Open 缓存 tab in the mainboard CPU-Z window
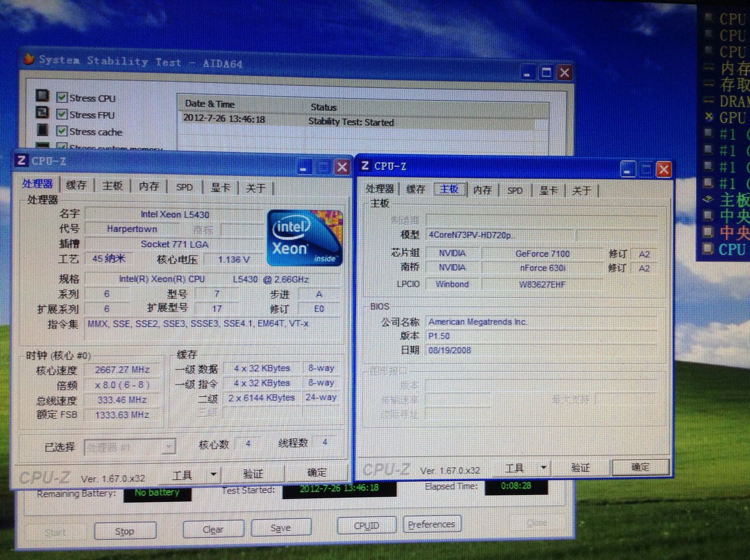Screen dimensions: 750x560 pyautogui.click(x=416, y=189)
